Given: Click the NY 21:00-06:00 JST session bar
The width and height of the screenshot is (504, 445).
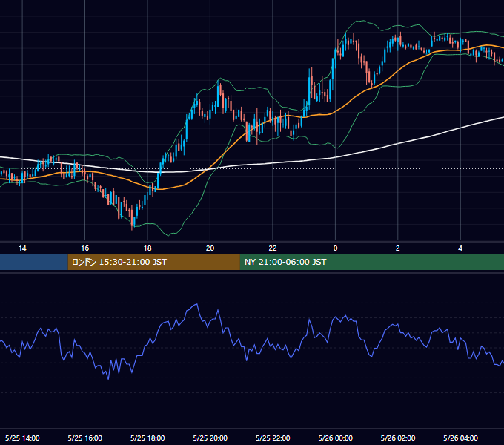Looking at the screenshot, I should pyautogui.click(x=372, y=262).
